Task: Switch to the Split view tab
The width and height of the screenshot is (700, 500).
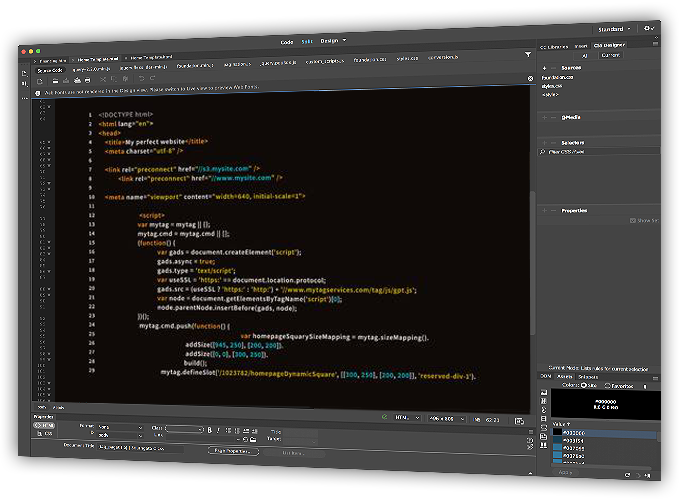Action: pos(308,41)
